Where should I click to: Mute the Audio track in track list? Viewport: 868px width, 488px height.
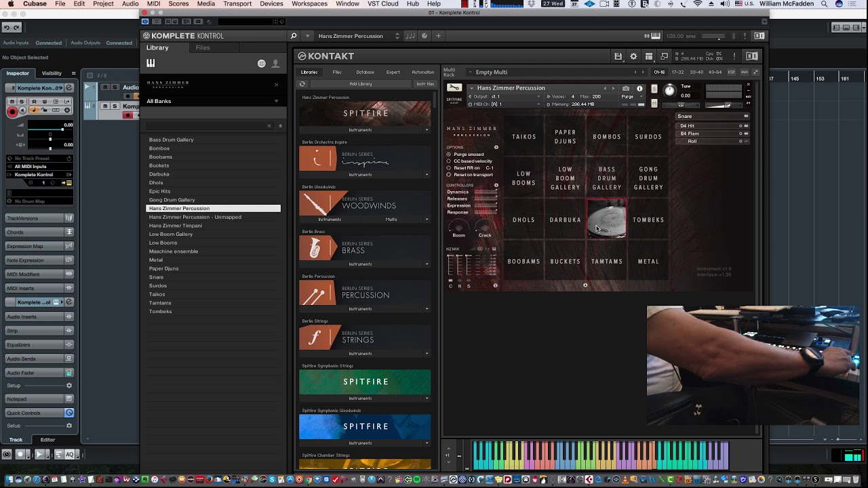105,87
